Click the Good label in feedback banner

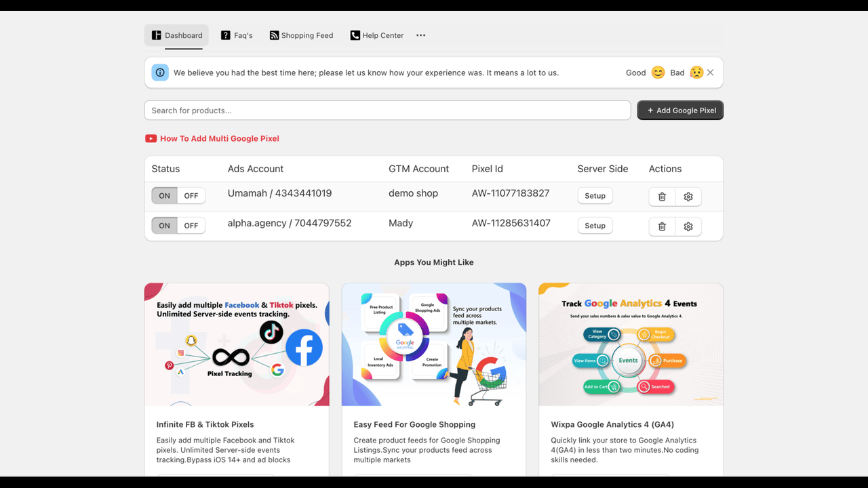(x=636, y=73)
